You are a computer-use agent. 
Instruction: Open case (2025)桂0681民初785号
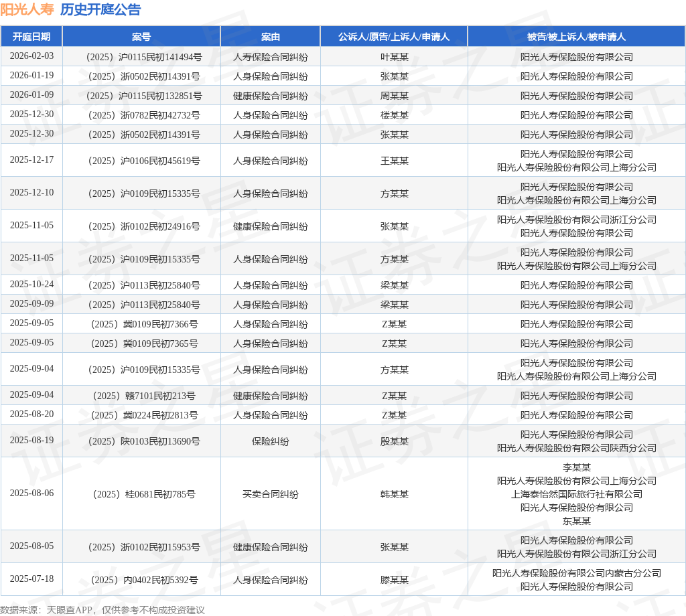pos(141,494)
